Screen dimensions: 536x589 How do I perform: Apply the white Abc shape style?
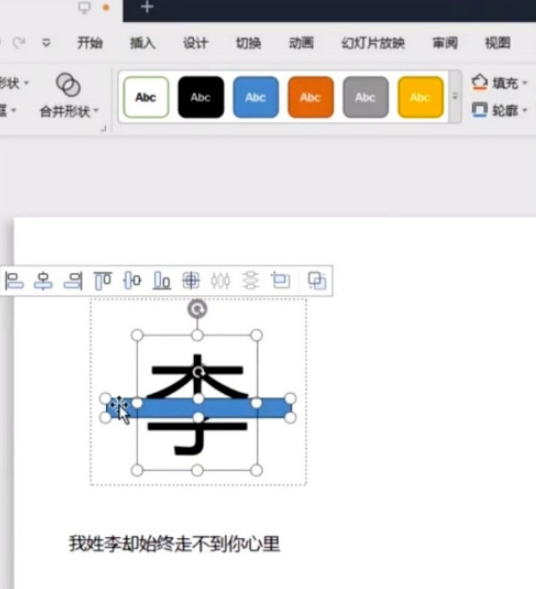[x=146, y=97]
